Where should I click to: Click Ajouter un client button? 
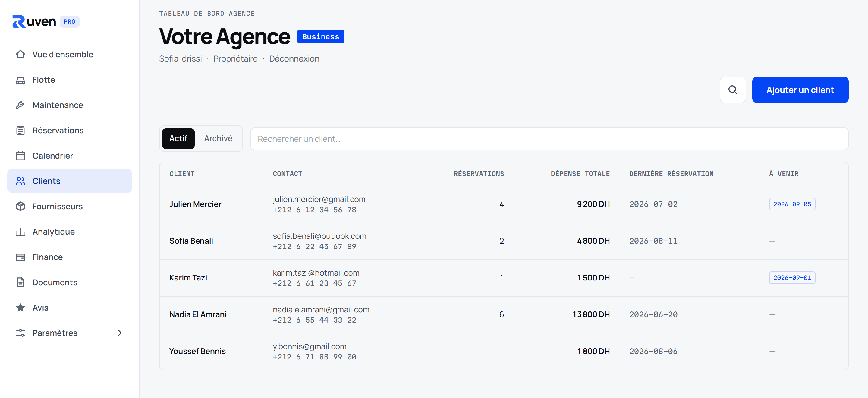click(x=800, y=90)
